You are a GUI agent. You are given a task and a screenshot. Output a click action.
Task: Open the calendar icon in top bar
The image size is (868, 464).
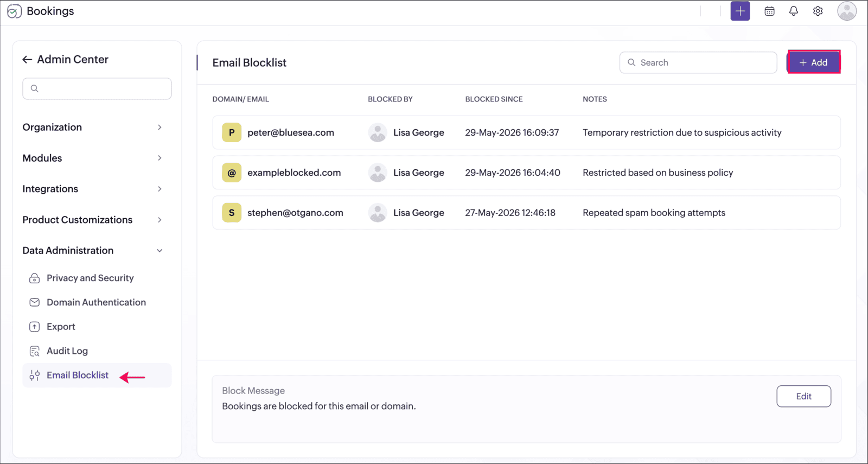point(769,11)
